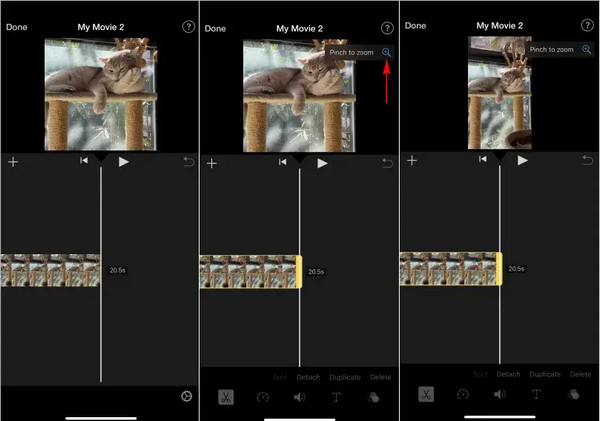
Task: Choose Detach in the right screen
Action: (x=508, y=374)
